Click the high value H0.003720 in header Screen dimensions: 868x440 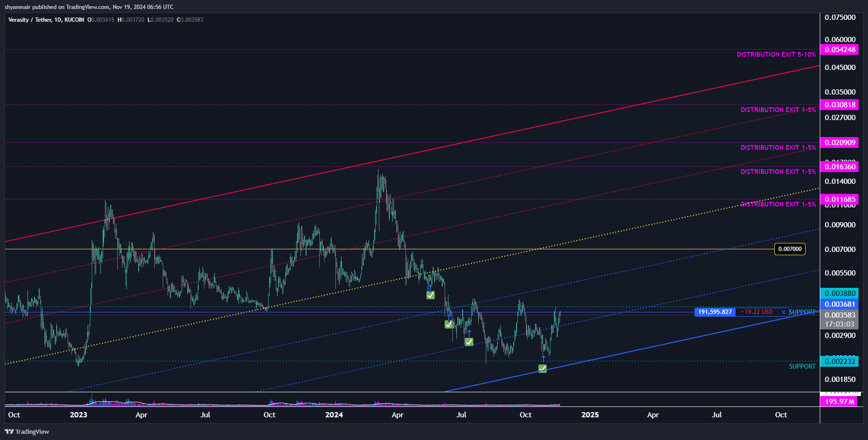pyautogui.click(x=131, y=20)
